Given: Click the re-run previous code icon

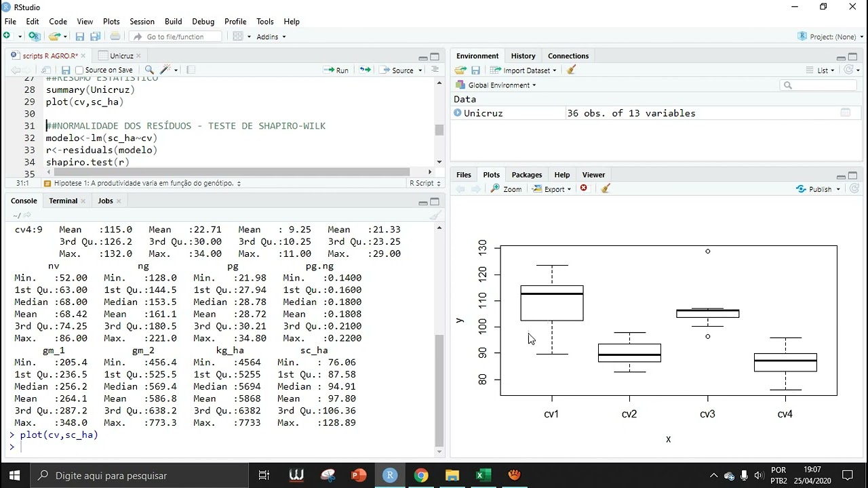Looking at the screenshot, I should [365, 70].
